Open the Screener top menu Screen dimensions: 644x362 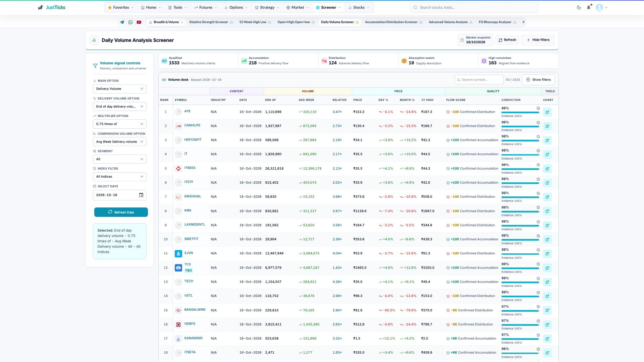(328, 7)
